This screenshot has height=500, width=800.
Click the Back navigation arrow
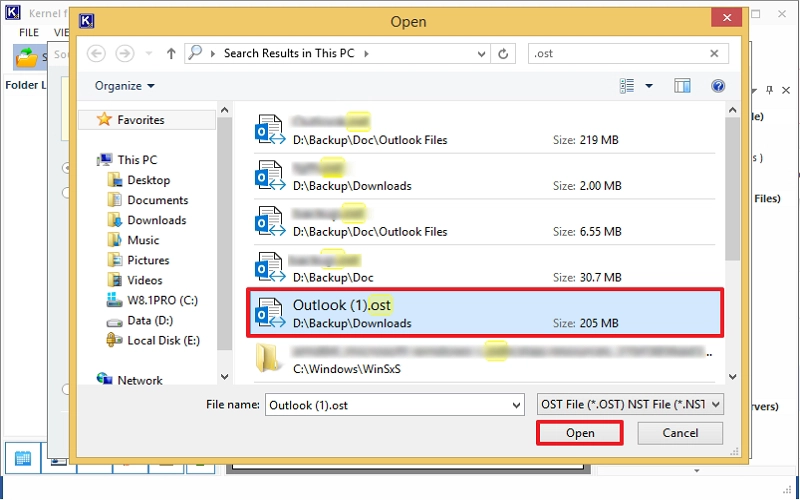pos(96,53)
